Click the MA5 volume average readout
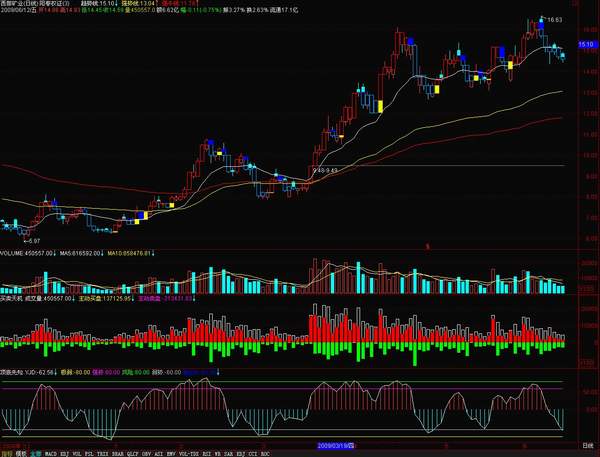Image resolution: width=600 pixels, height=457 pixels. pos(82,253)
